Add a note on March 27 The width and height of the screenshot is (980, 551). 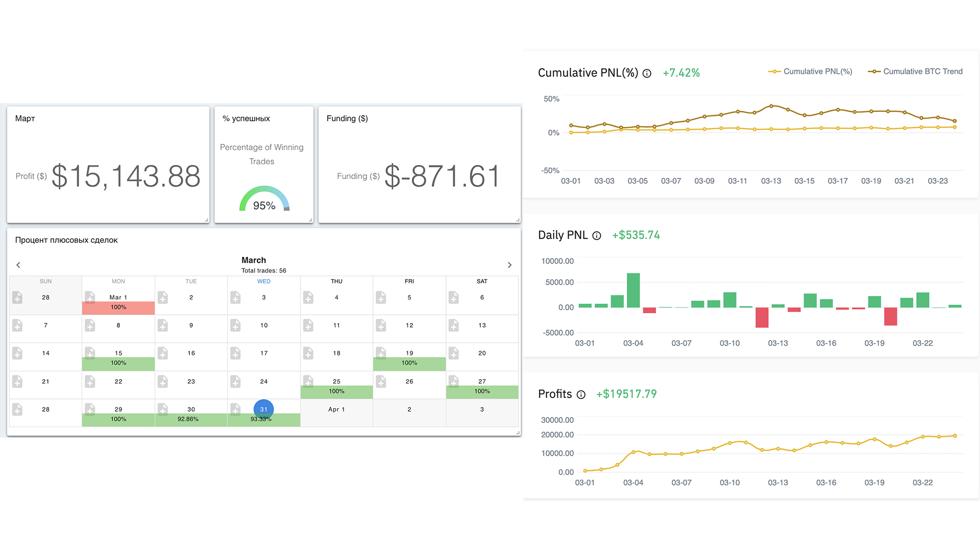pyautogui.click(x=454, y=381)
